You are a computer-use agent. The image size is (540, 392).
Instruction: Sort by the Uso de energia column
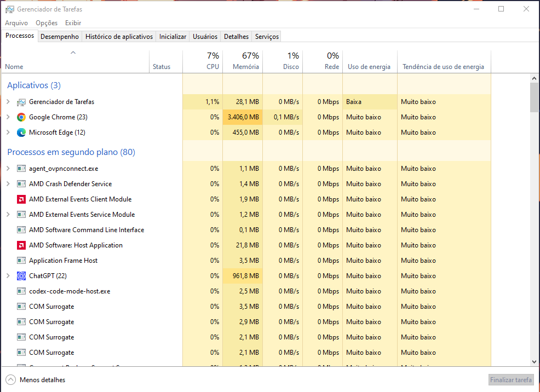point(370,61)
